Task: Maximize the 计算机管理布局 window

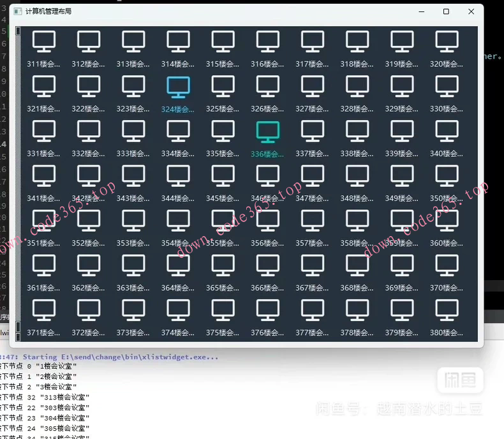Action: 446,11
